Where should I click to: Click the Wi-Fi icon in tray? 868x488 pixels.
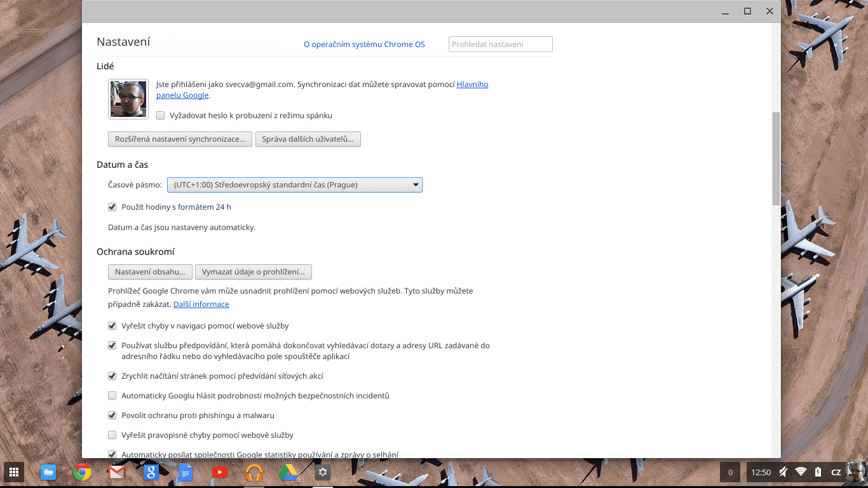click(801, 472)
